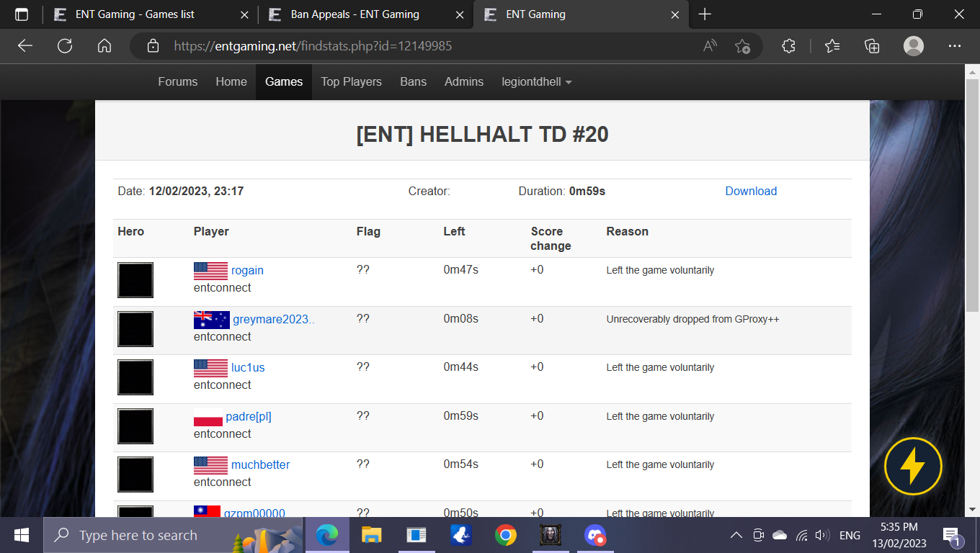The width and height of the screenshot is (980, 553).
Task: Add this page to favorites
Action: [743, 46]
